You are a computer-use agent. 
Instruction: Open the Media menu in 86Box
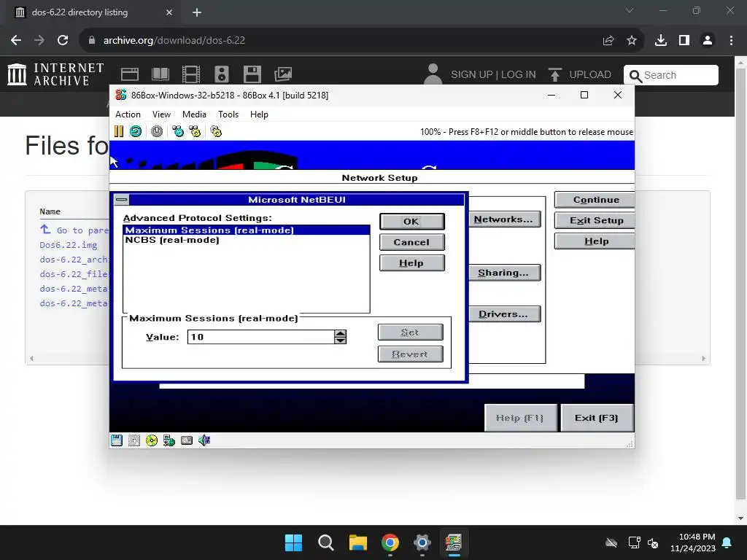point(194,114)
